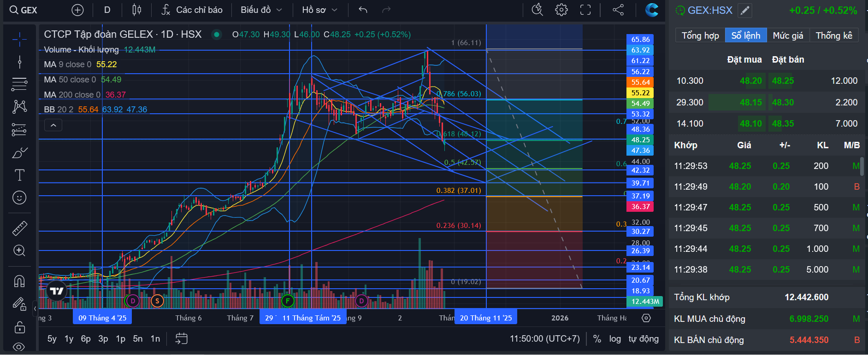Expand the Hồ sơ dropdown

coord(319,10)
